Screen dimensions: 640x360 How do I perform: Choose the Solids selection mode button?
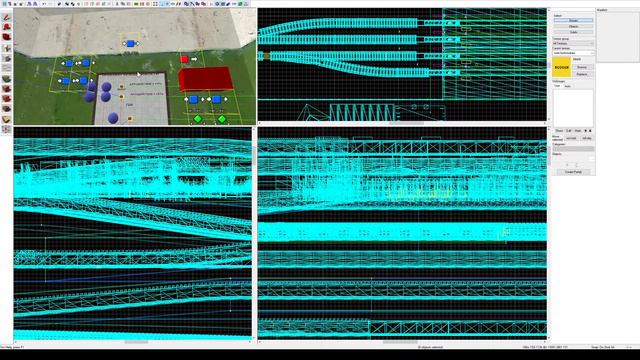point(573,32)
